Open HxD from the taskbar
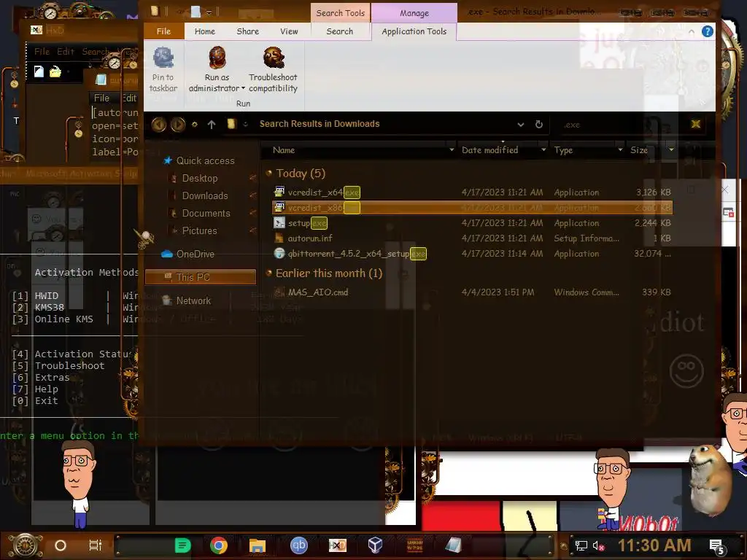The width and height of the screenshot is (747, 560). 337,545
